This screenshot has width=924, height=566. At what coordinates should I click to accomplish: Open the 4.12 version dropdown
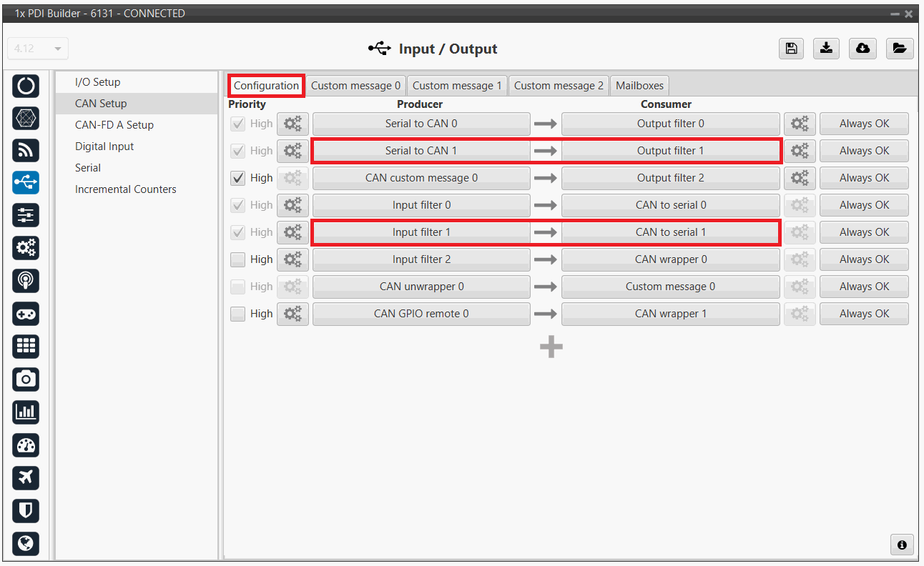38,49
